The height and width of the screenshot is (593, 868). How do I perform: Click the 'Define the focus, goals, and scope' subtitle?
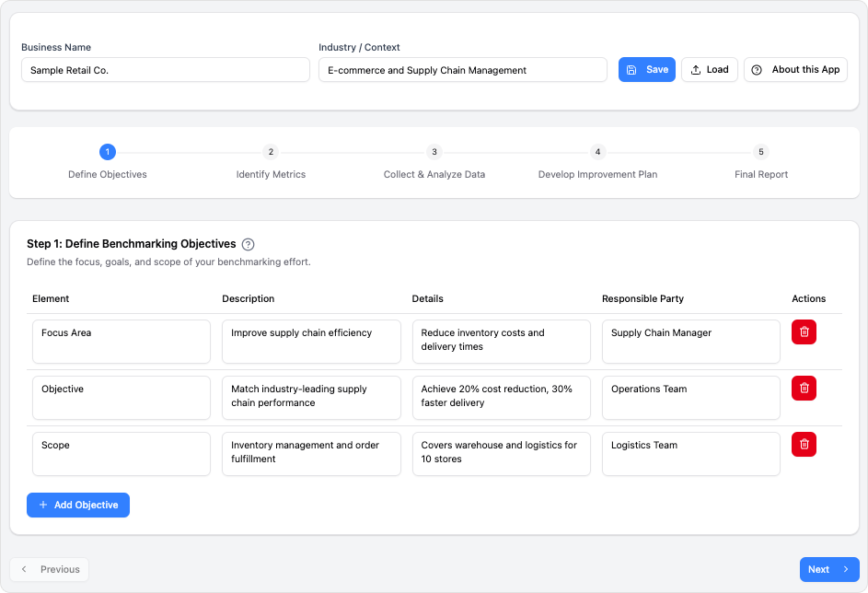168,262
